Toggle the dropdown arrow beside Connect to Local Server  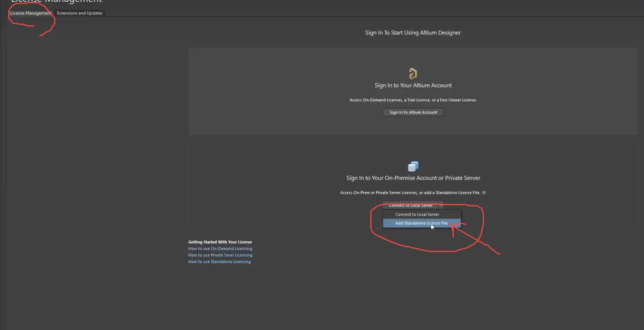(x=441, y=205)
